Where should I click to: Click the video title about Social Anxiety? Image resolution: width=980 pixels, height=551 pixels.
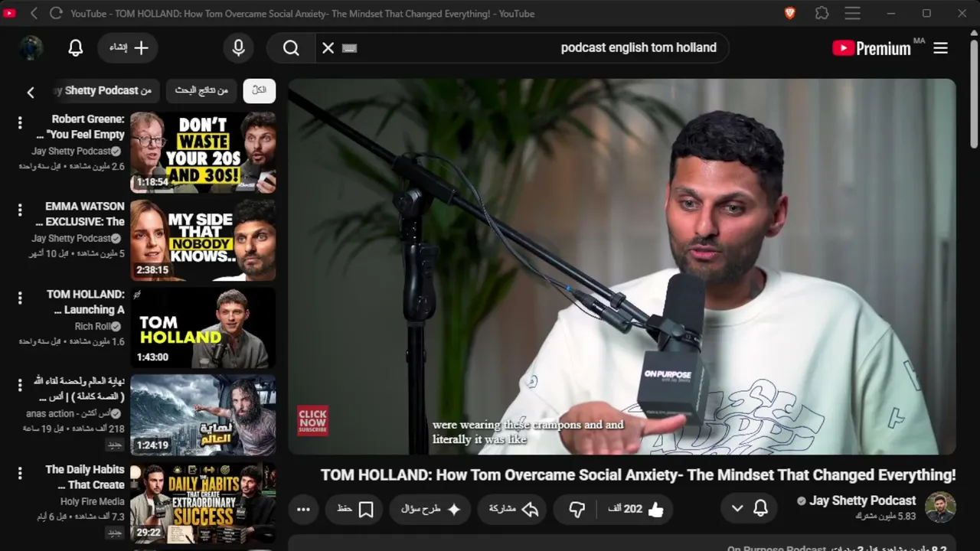[639, 475]
